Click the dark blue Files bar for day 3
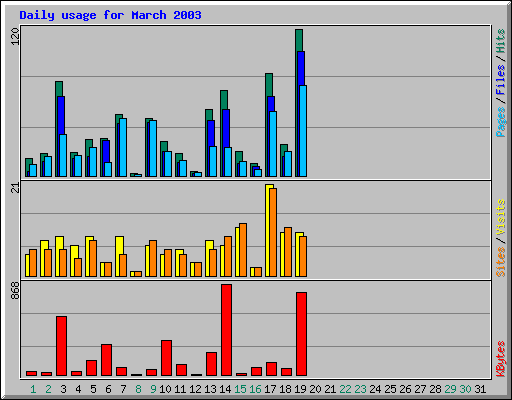Screen dimensions: 512x400 [61, 115]
